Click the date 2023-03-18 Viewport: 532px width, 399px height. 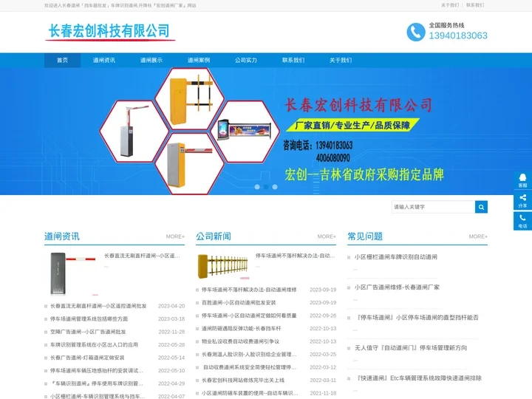point(171,319)
